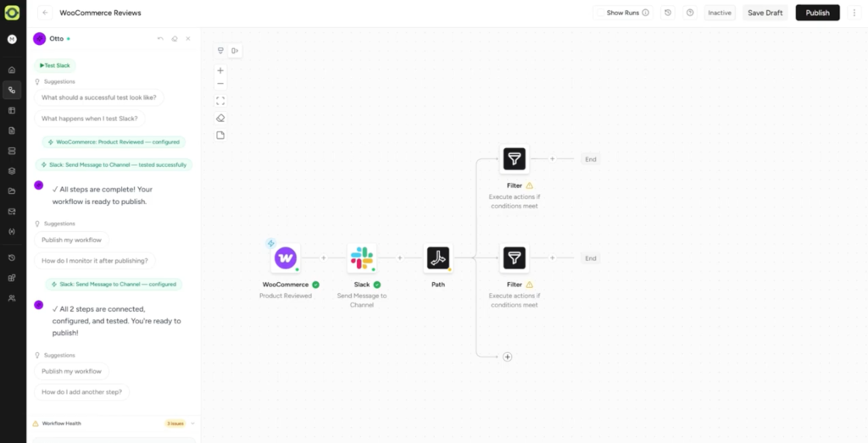Open the database storage icon in sidebar
Screen dimensions: 868x443
[12, 151]
